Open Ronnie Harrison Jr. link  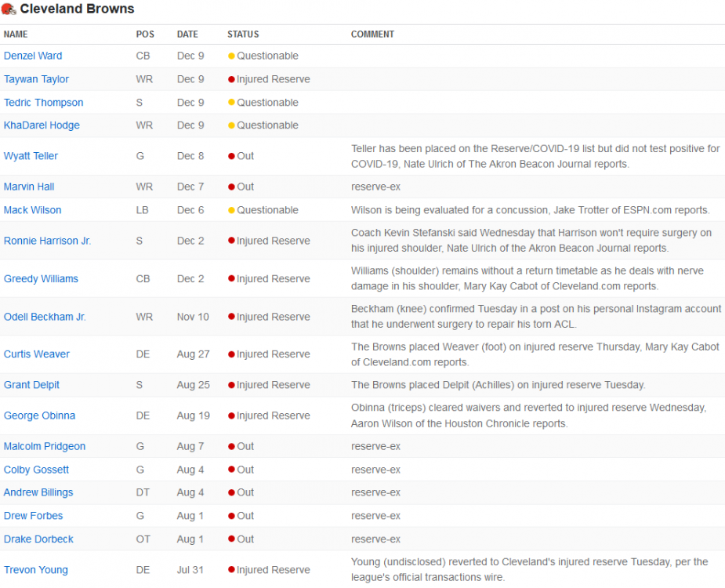[47, 241]
